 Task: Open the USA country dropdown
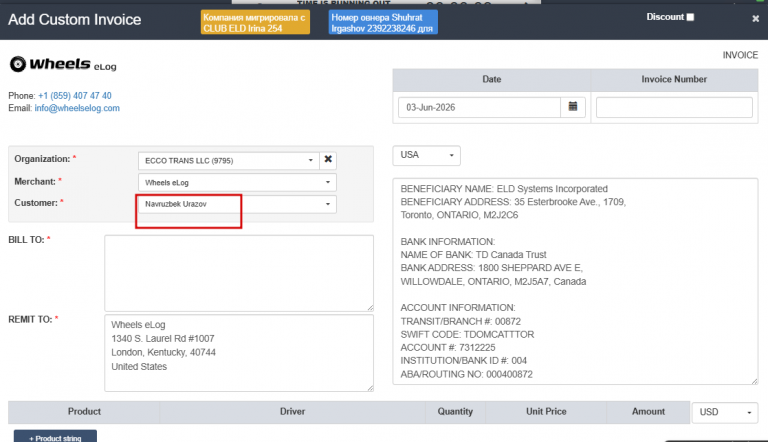pyautogui.click(x=427, y=155)
